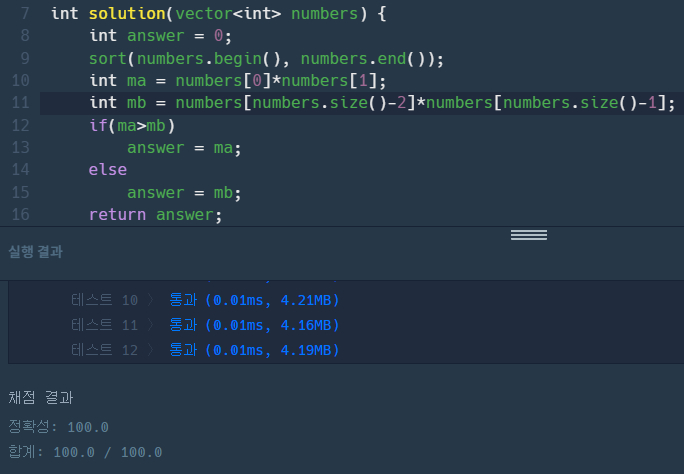This screenshot has width=684, height=474.
Task: Click the 테스트 12 통과 result text
Action: click(254, 350)
